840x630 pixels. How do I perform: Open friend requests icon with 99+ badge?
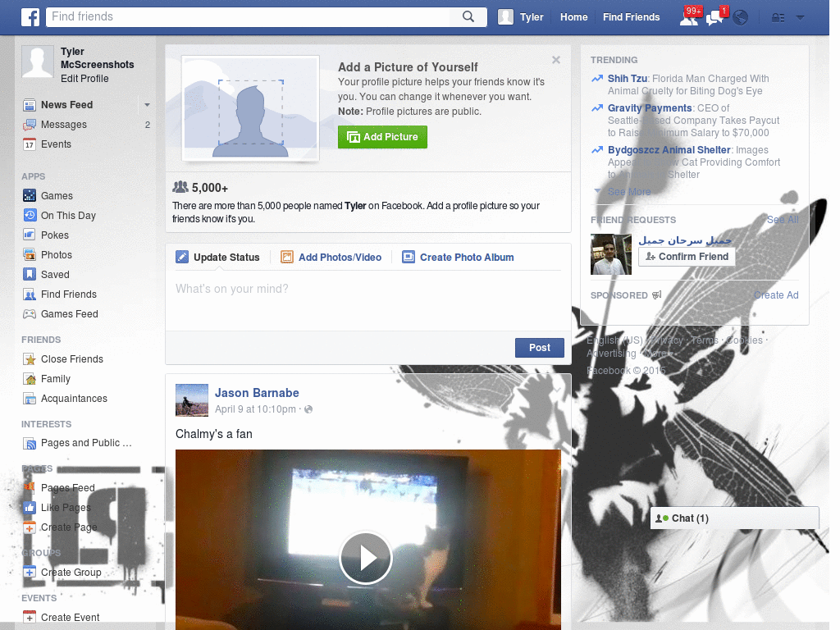click(x=689, y=18)
